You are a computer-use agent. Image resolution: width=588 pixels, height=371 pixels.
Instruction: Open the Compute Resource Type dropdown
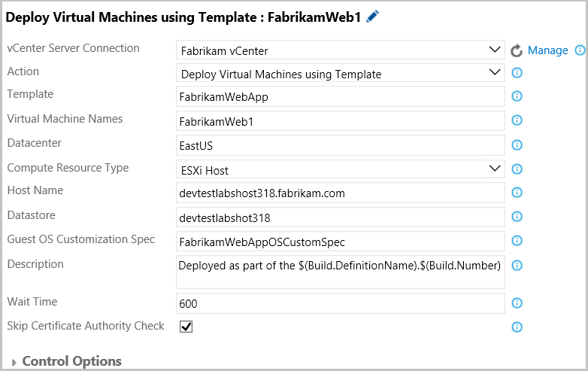tap(340, 169)
